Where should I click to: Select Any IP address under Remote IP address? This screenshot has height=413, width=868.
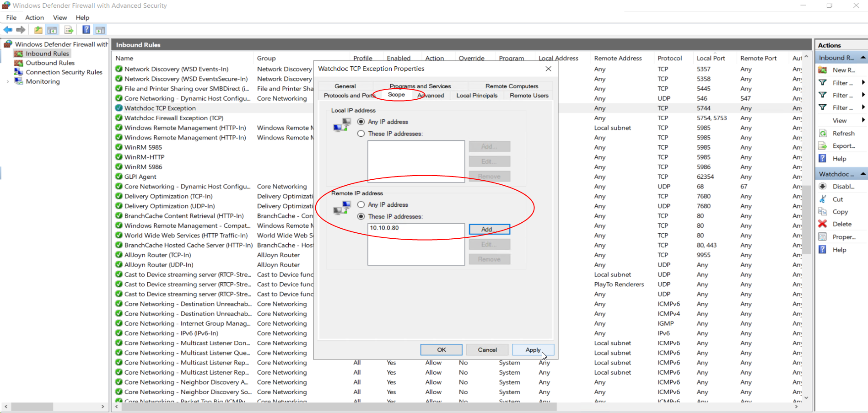coord(361,204)
